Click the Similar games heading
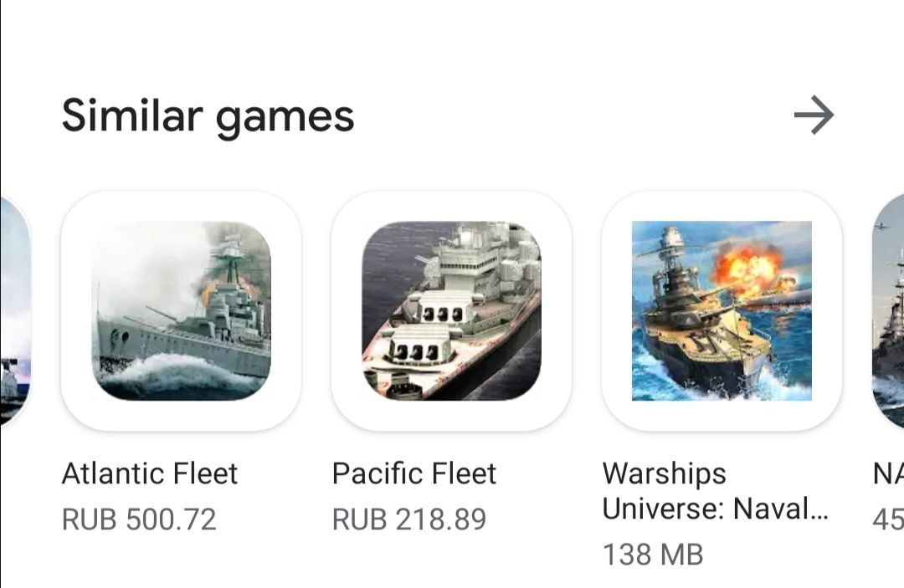904x588 pixels. pyautogui.click(x=208, y=116)
